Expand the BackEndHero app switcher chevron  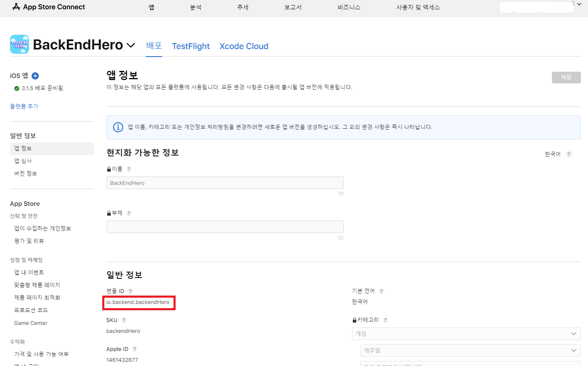tap(131, 45)
